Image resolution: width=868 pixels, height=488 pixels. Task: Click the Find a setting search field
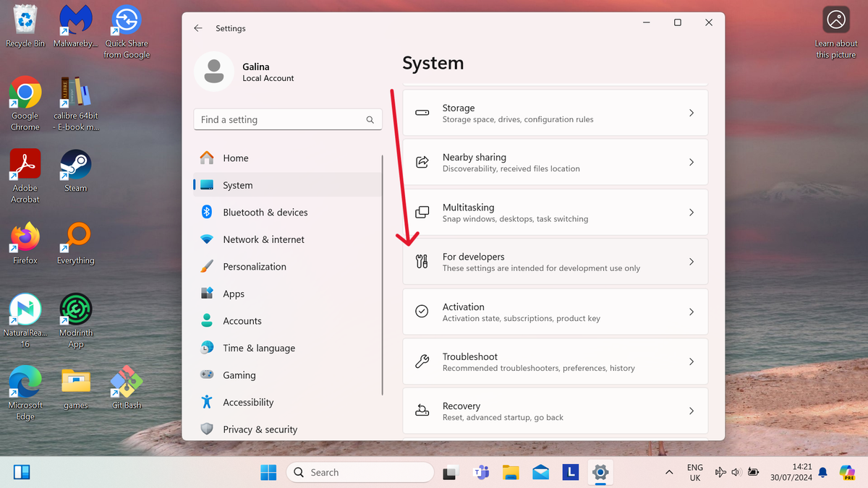(287, 119)
